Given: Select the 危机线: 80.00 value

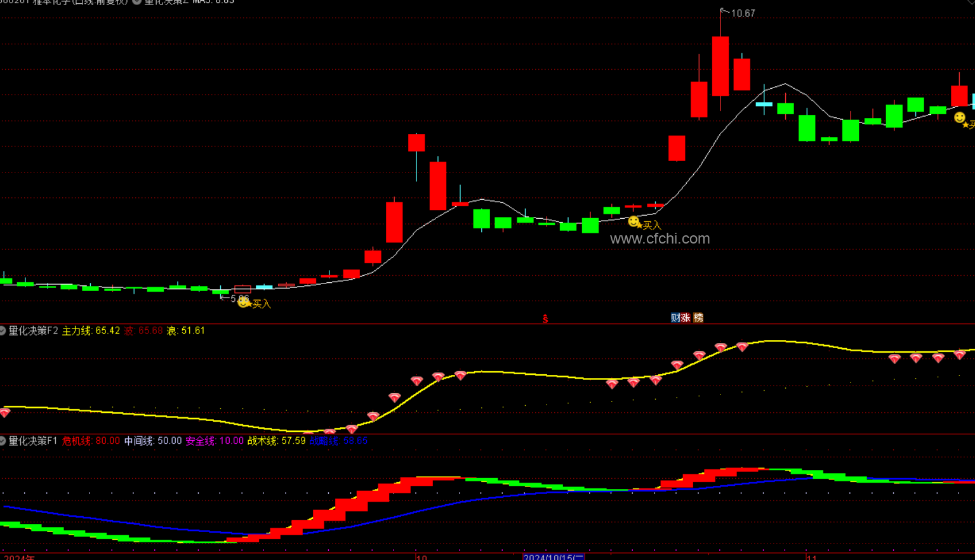Looking at the screenshot, I should [x=91, y=441].
